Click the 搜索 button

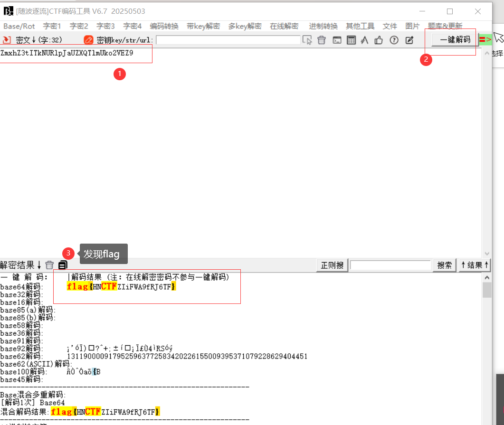[445, 265]
